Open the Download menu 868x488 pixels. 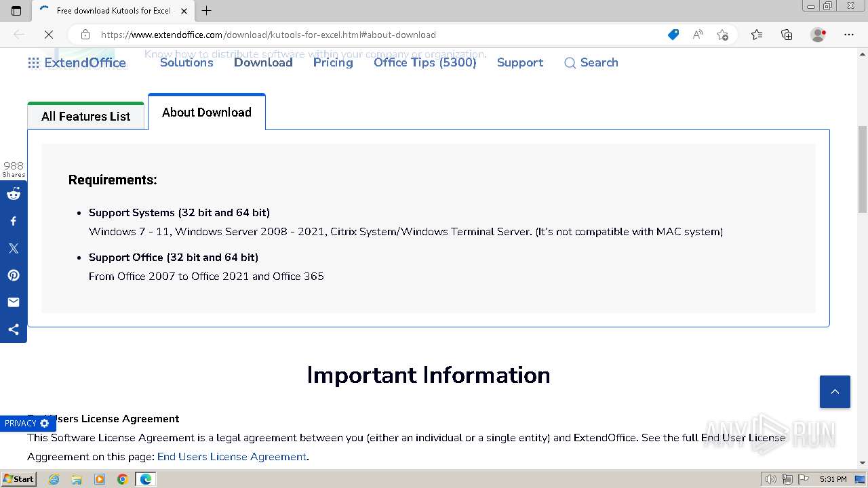tap(263, 62)
